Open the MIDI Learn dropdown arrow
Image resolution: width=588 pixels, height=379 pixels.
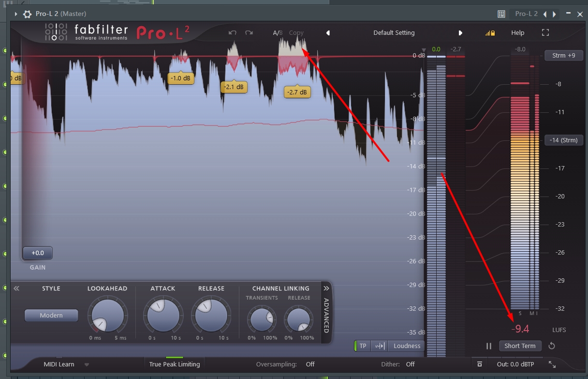(87, 364)
